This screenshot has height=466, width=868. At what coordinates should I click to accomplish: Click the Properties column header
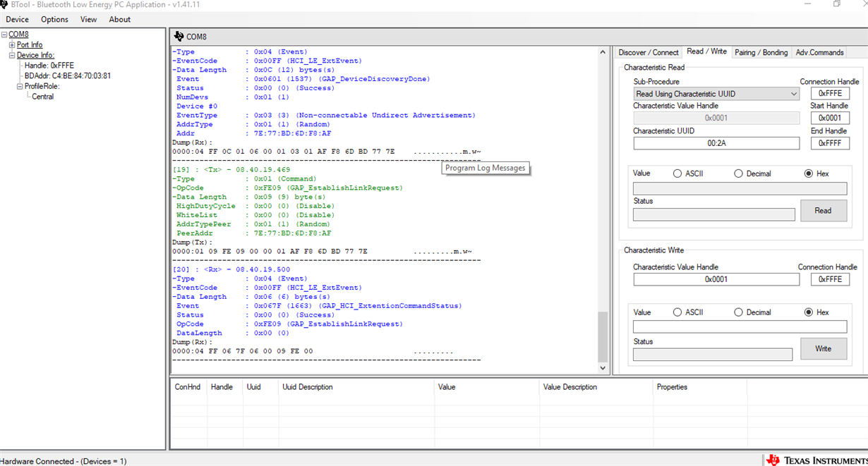pos(699,387)
